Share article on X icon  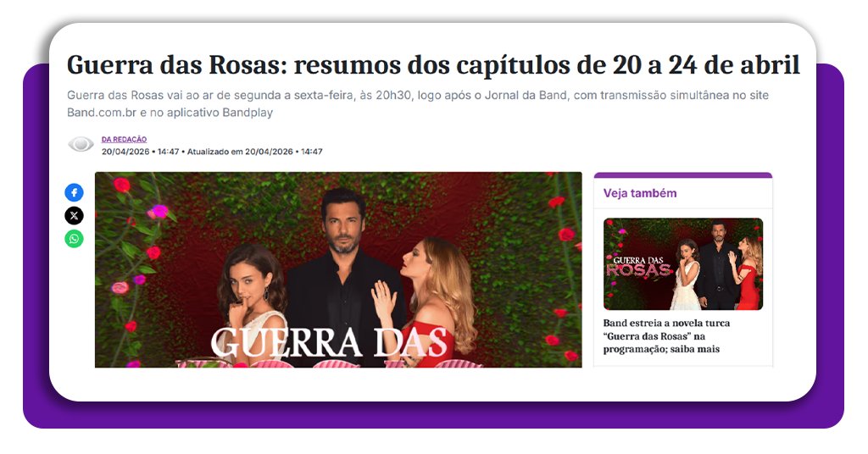click(x=75, y=216)
